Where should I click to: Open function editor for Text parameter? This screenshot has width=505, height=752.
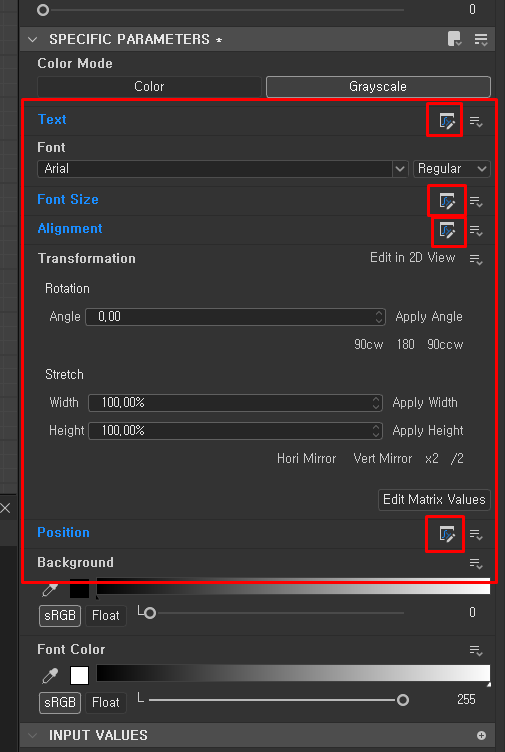[x=446, y=121]
